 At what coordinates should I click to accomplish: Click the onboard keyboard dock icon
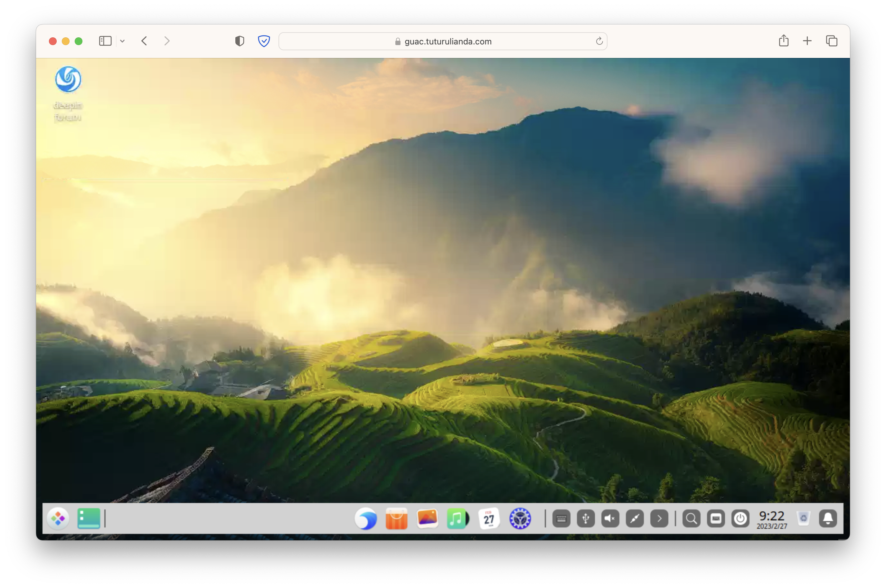(x=716, y=519)
